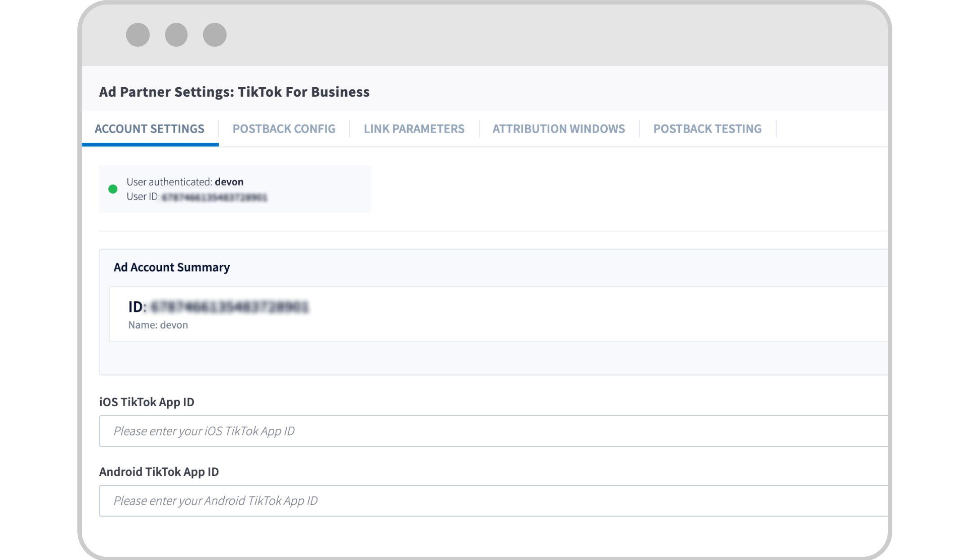Focus the Android TikTok App ID field
Image resolution: width=971 pixels, height=560 pixels.
[493, 501]
